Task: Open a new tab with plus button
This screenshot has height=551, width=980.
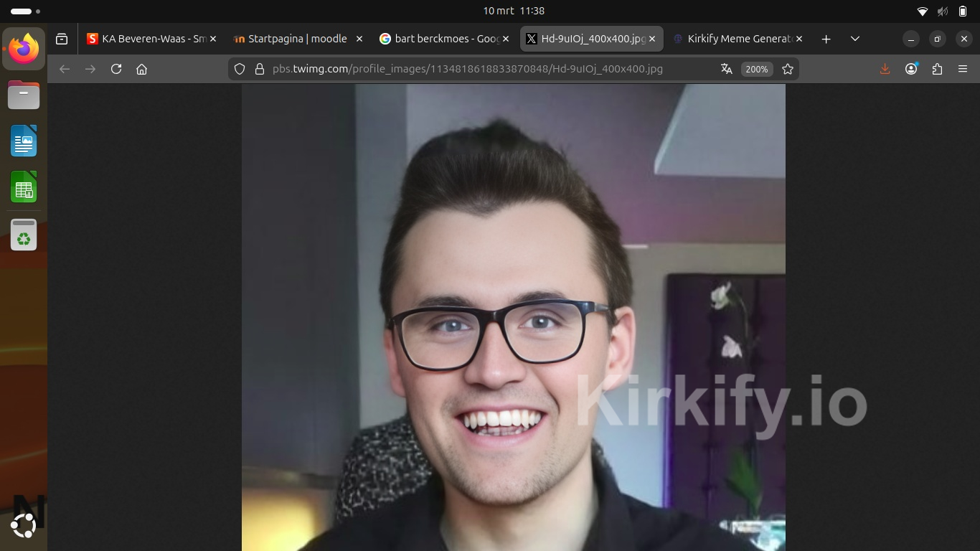Action: (826, 39)
